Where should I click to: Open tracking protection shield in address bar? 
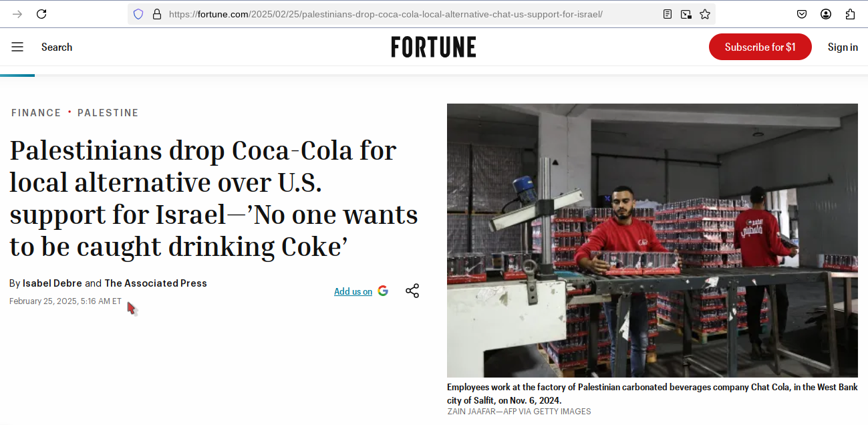coord(138,14)
